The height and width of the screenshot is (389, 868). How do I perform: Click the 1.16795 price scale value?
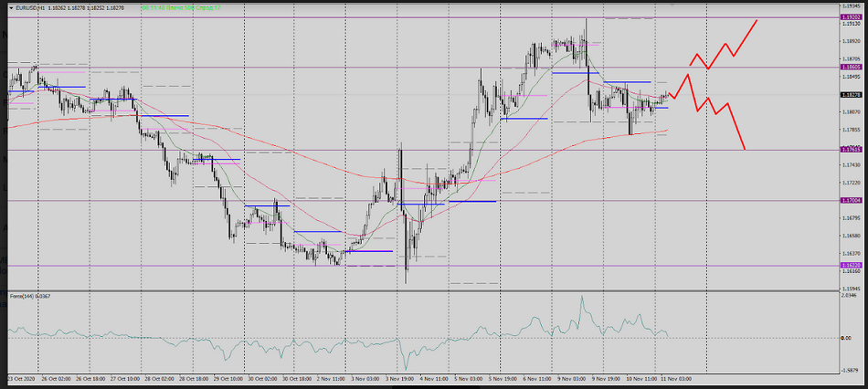click(851, 218)
